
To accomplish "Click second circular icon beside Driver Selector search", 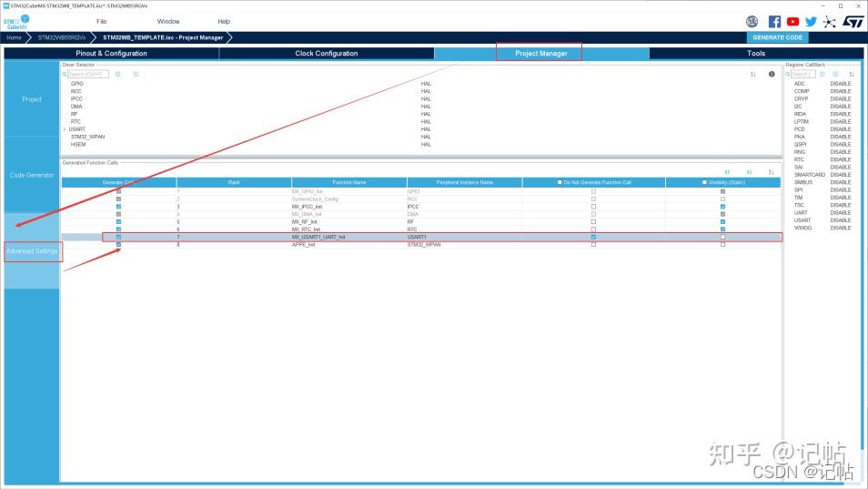I will [x=136, y=74].
